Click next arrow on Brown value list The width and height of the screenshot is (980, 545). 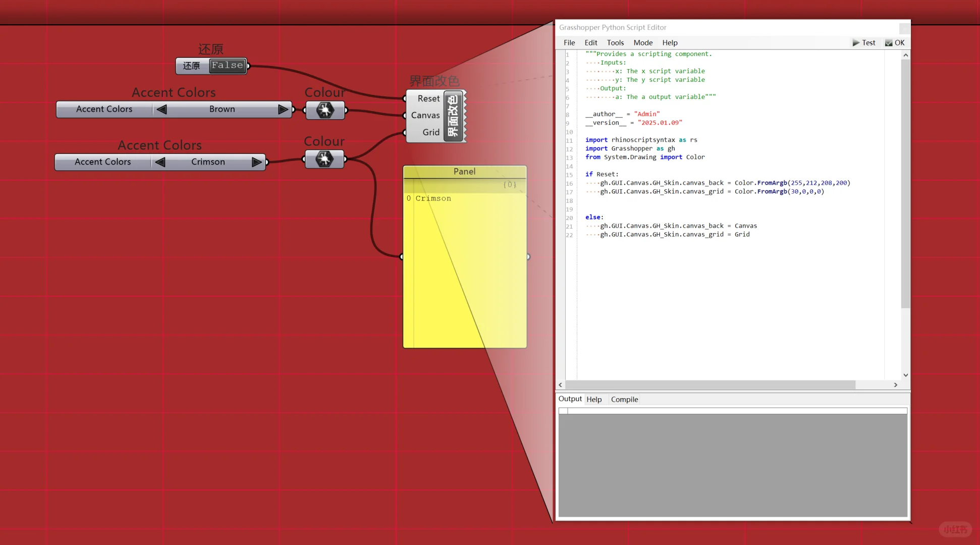click(x=283, y=109)
